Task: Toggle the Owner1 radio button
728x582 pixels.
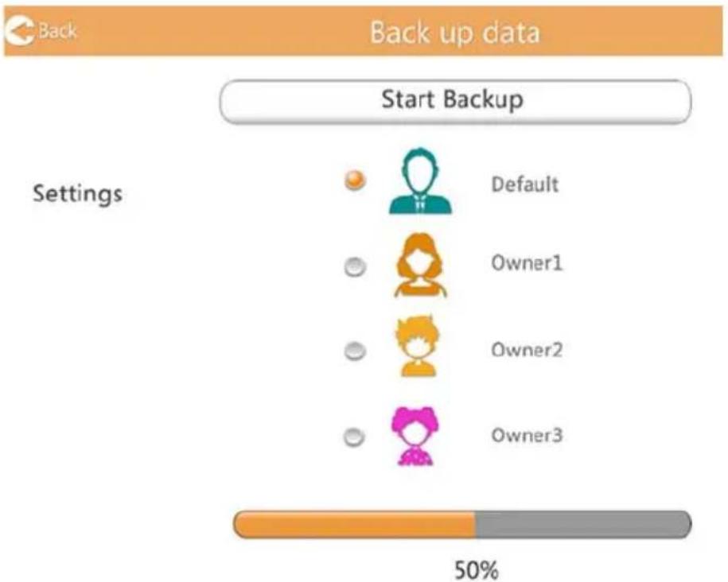Action: [355, 266]
